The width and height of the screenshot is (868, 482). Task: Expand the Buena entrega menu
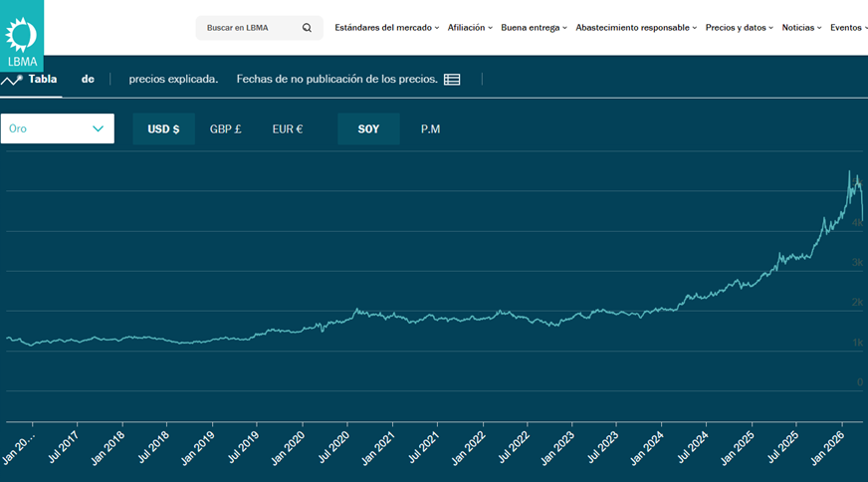coord(534,28)
